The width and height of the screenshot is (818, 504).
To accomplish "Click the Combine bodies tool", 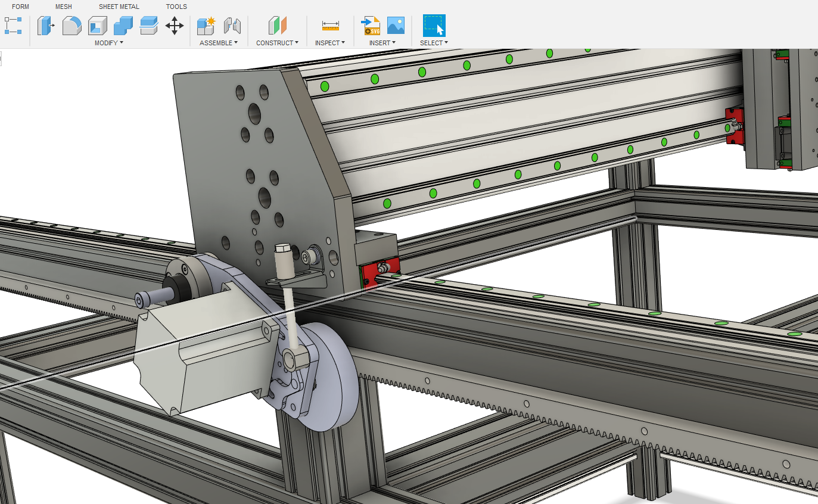I will click(x=123, y=26).
